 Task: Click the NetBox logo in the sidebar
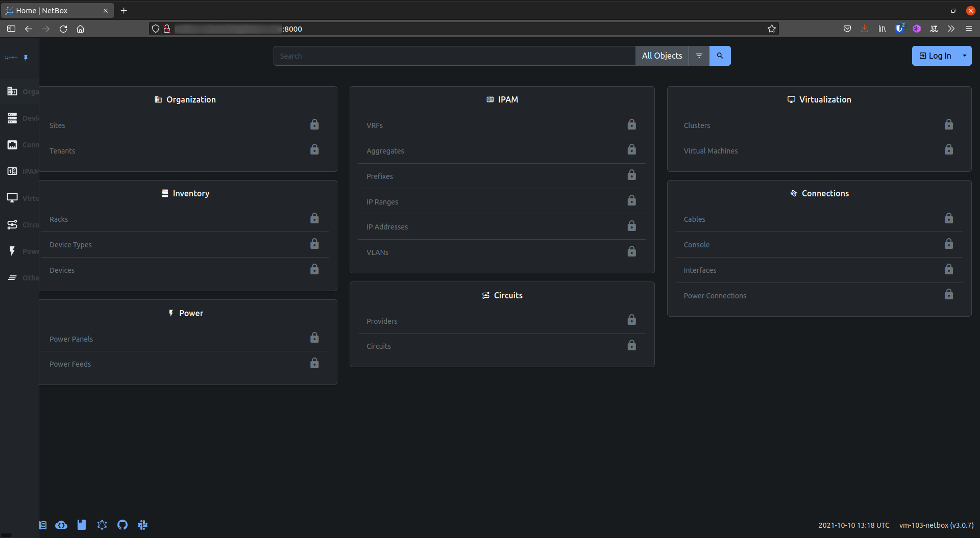(11, 58)
